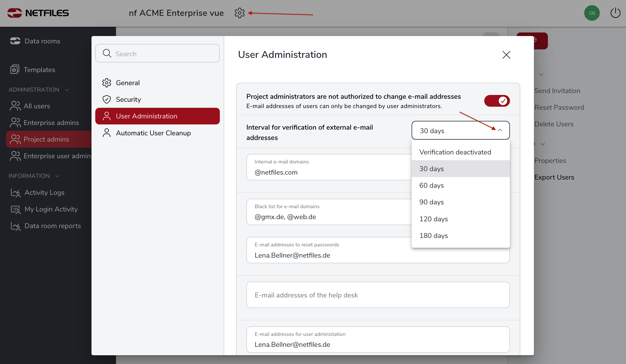626x364 pixels.
Task: Open Templates in sidebar
Action: coord(39,70)
